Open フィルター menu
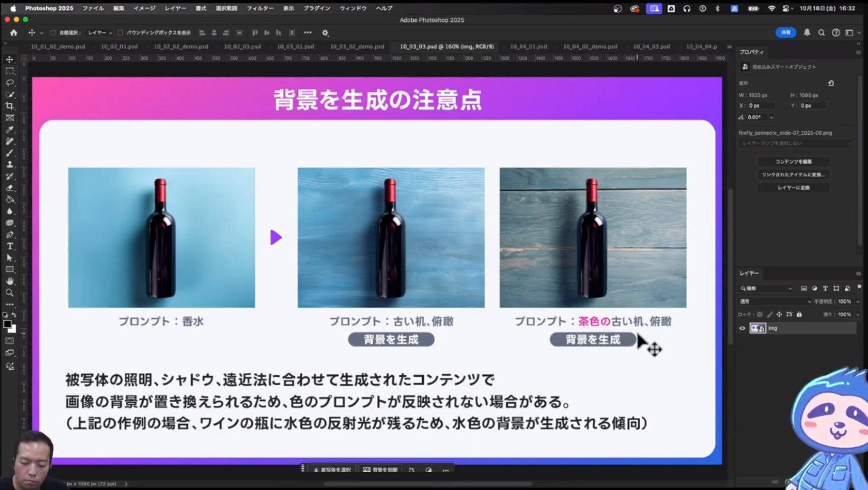Viewport: 868px width, 490px height. click(260, 8)
